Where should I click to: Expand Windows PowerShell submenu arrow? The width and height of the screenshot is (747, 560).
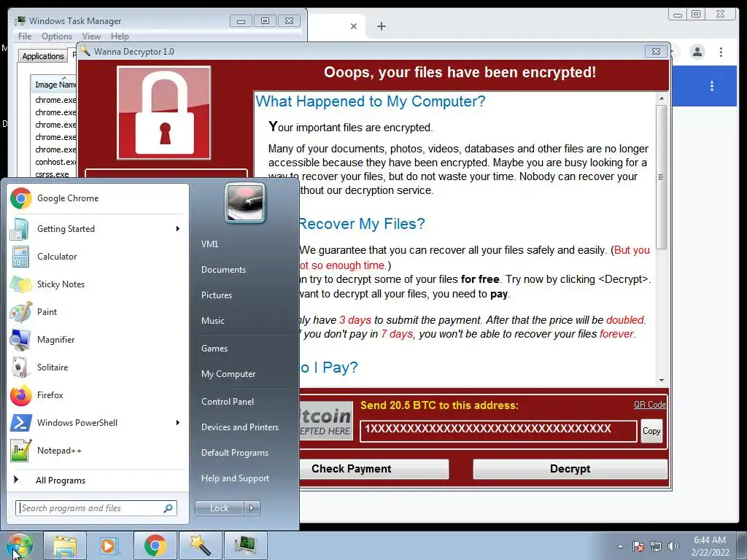click(x=178, y=422)
